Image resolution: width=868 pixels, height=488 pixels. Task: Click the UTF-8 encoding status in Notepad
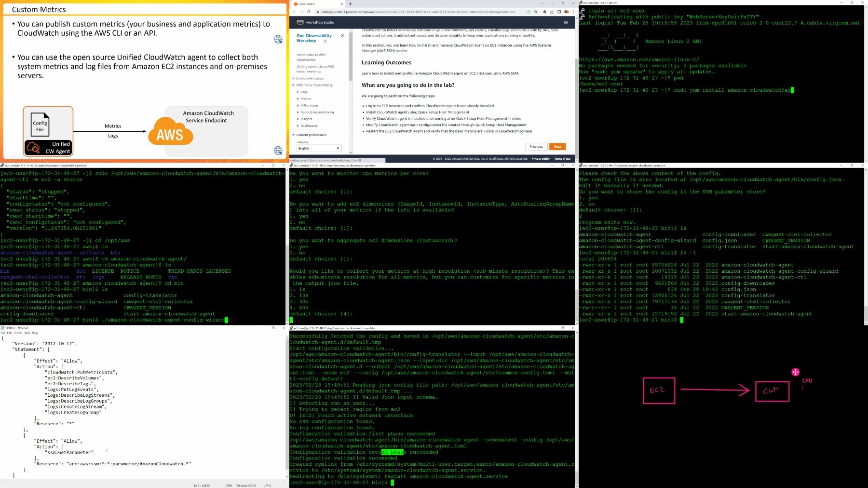coord(267,485)
